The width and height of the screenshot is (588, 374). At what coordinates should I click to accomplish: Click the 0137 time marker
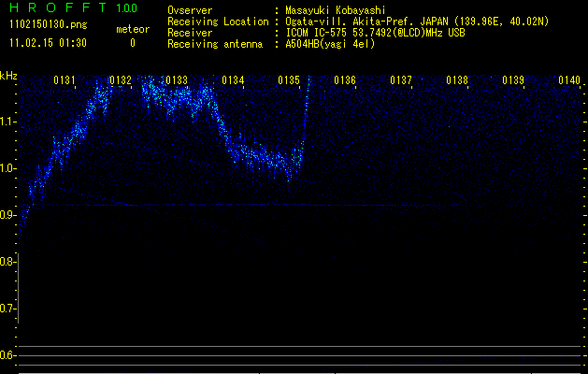pos(401,81)
